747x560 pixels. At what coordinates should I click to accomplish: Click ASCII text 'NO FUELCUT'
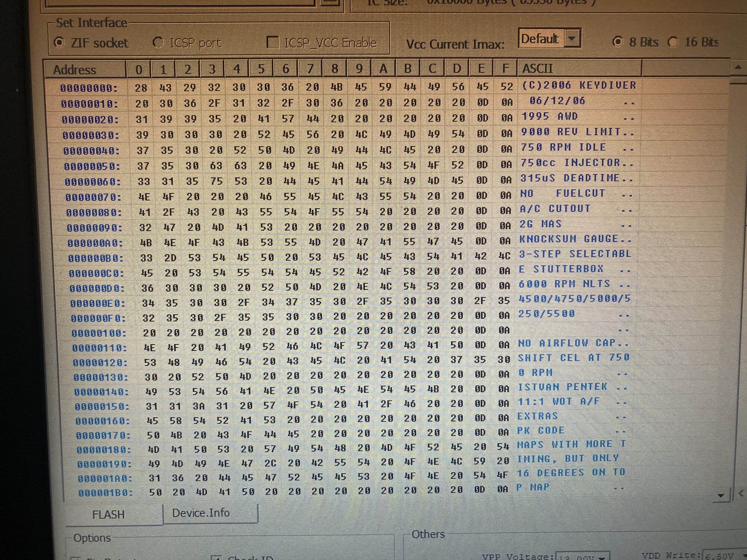(x=562, y=193)
